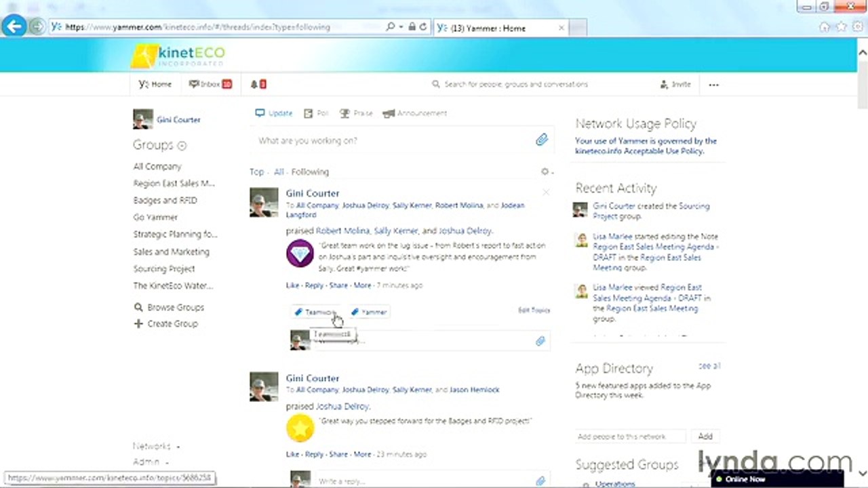Open kineteco.info Acceptable Use Policy link
This screenshot has height=488, width=868.
click(x=639, y=151)
